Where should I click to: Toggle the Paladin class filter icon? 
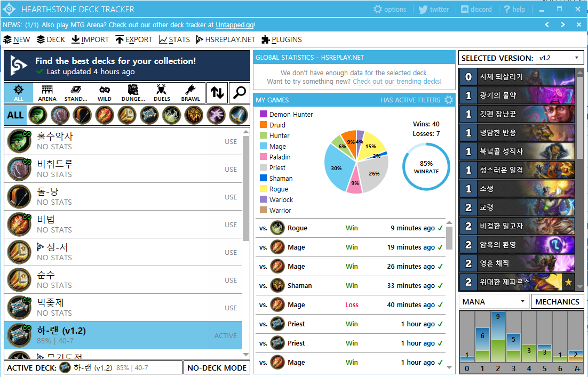pyautogui.click(x=127, y=115)
